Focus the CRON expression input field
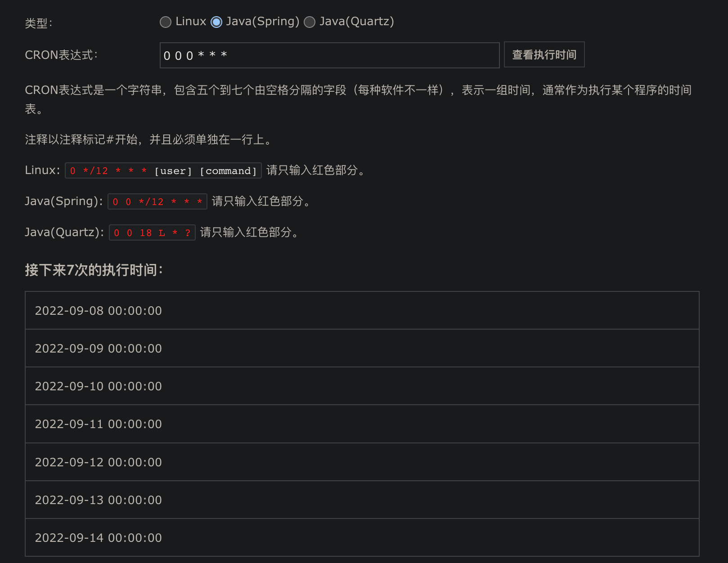The width and height of the screenshot is (728, 563). [329, 55]
